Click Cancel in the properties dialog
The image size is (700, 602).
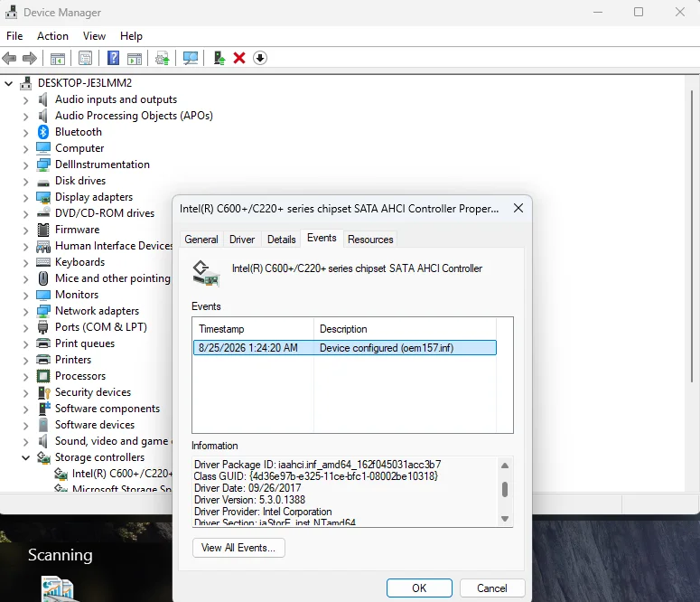(492, 588)
